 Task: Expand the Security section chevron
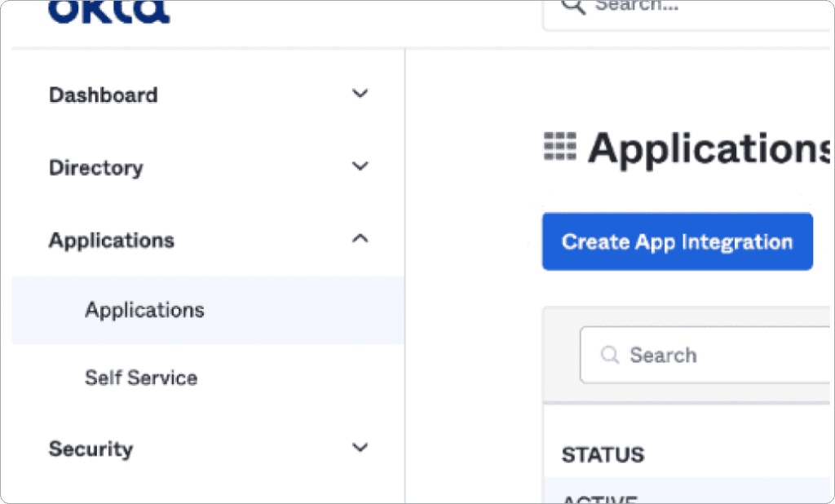coord(360,448)
